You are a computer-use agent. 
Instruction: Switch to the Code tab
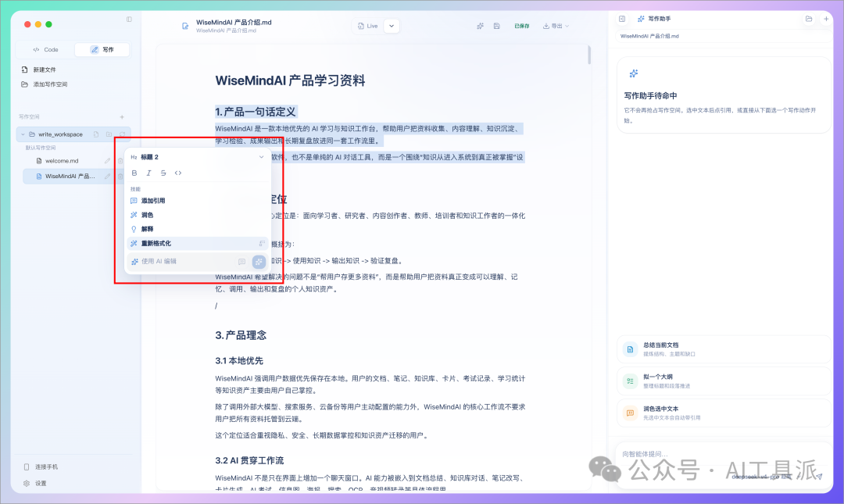coord(46,49)
